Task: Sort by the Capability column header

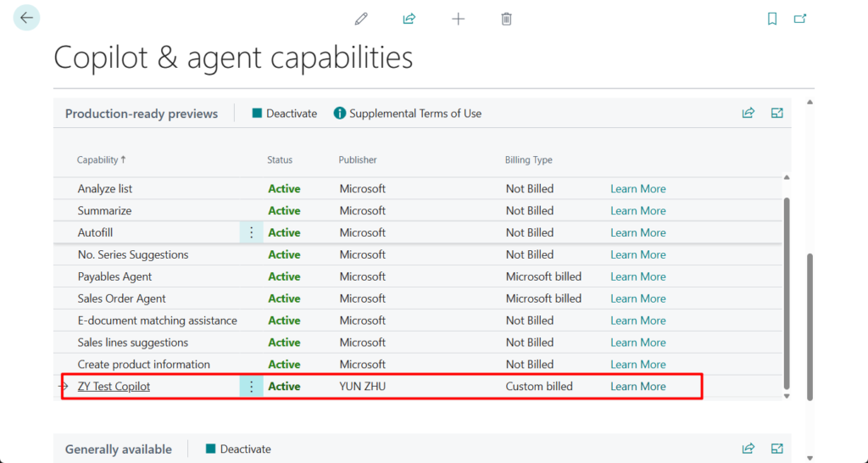Action: tap(101, 159)
